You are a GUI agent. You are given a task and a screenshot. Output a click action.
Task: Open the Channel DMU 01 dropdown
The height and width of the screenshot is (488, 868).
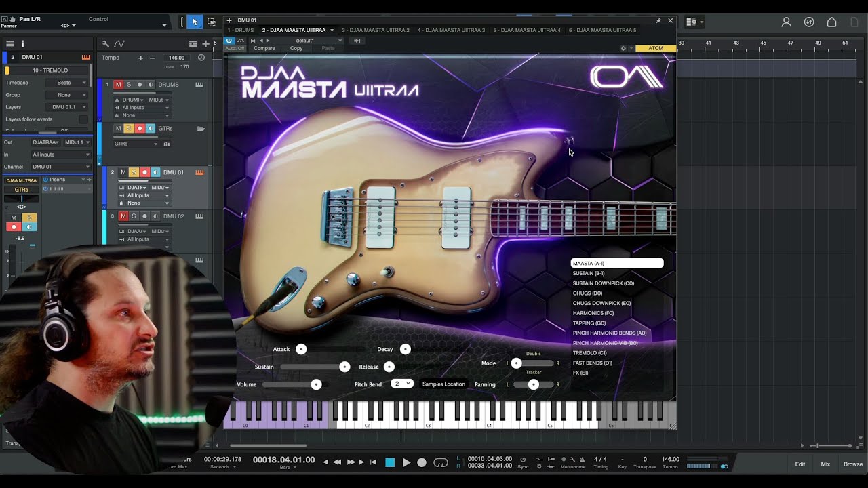point(61,167)
